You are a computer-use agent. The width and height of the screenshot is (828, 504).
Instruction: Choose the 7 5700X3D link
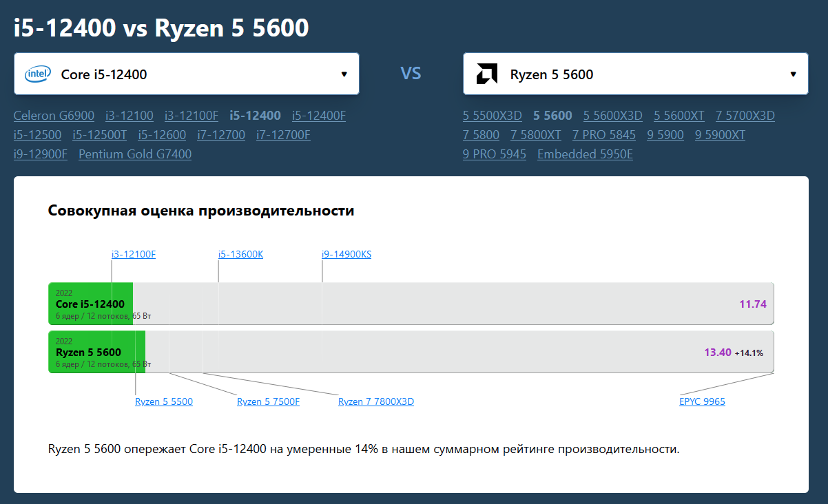[x=745, y=116]
